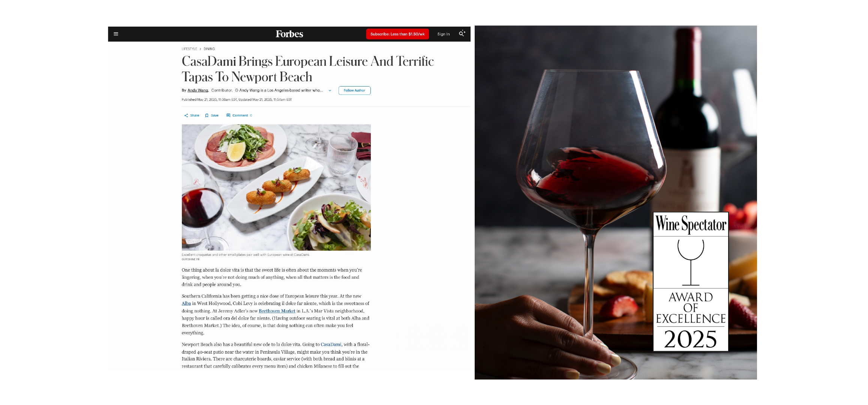This screenshot has width=868, height=405.
Task: Click the Comment speech bubble icon
Action: (228, 115)
